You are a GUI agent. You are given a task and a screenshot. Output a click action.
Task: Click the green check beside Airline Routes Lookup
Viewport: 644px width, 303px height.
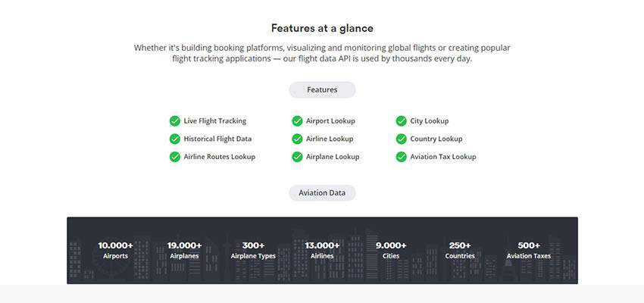175,157
